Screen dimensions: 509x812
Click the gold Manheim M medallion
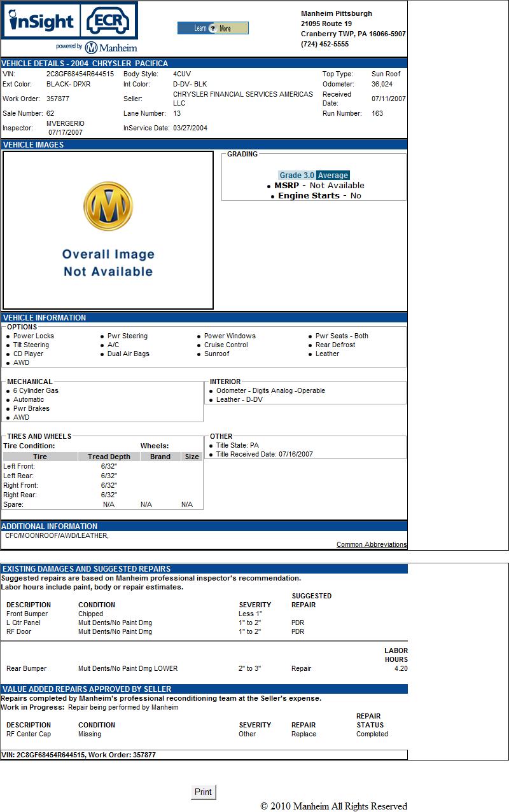point(108,207)
